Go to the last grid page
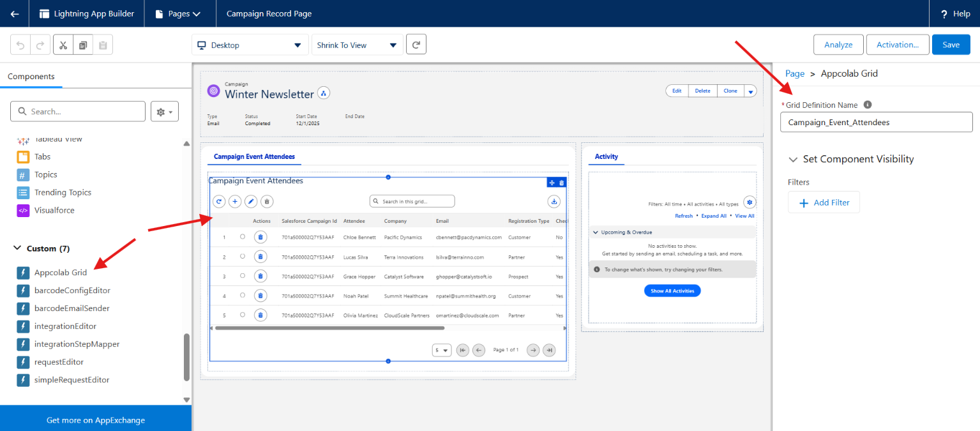980x431 pixels. point(548,350)
